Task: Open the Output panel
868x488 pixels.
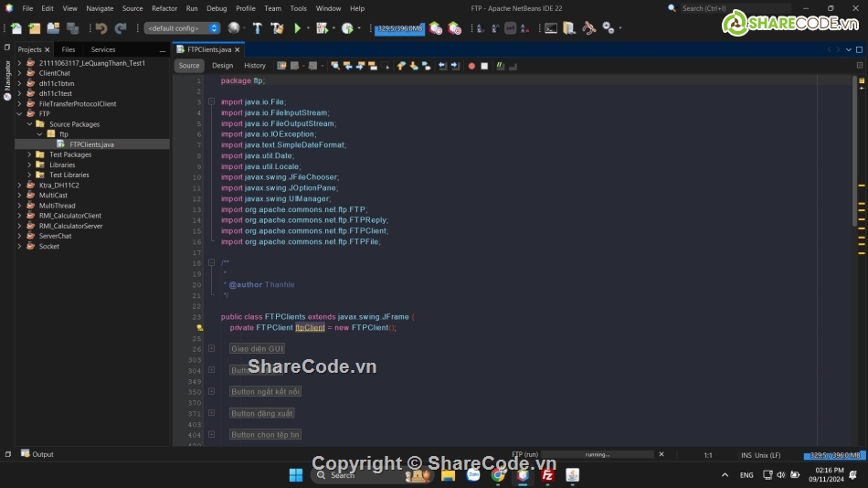Action: click(37, 454)
